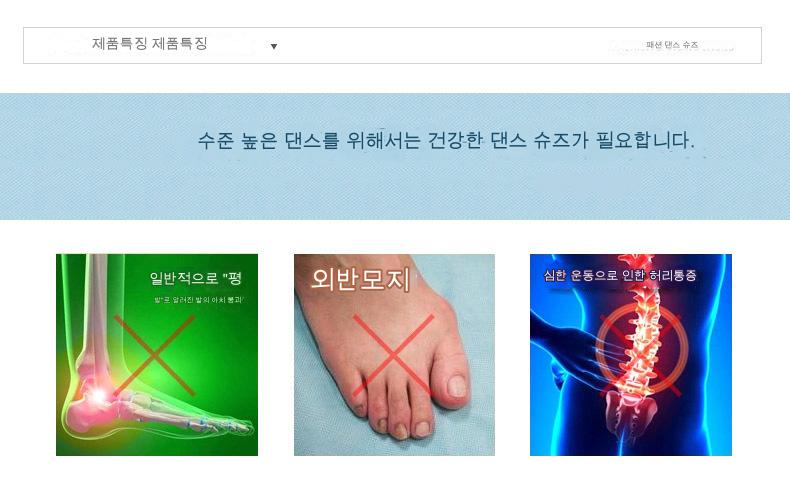Screen dimensions: 790x489
Task: Click the empty left area of the blue banner
Action: [x=98, y=156]
